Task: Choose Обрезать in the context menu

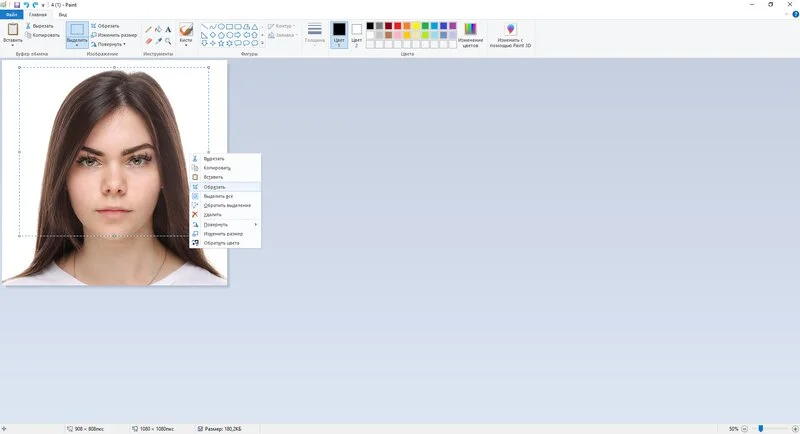Action: tap(225, 187)
